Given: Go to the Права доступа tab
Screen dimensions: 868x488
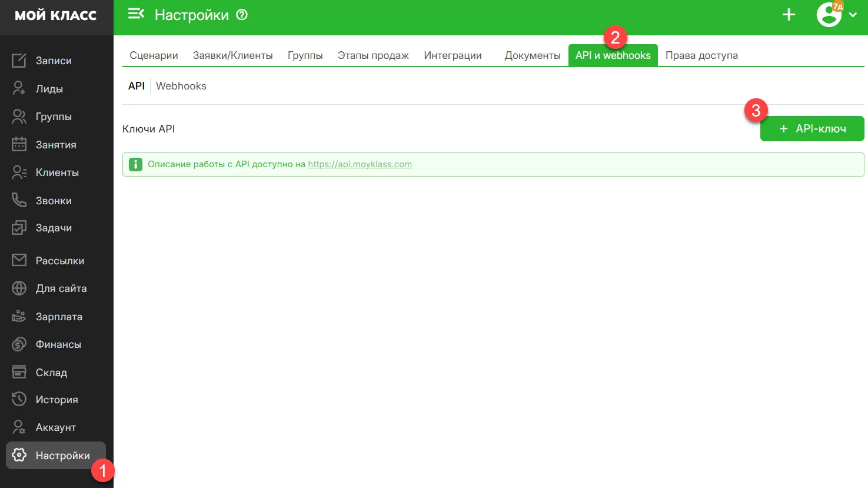Looking at the screenshot, I should pyautogui.click(x=701, y=55).
